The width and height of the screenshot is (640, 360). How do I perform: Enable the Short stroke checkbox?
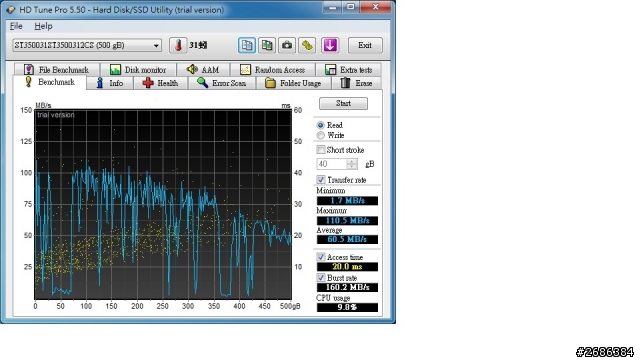tap(321, 150)
